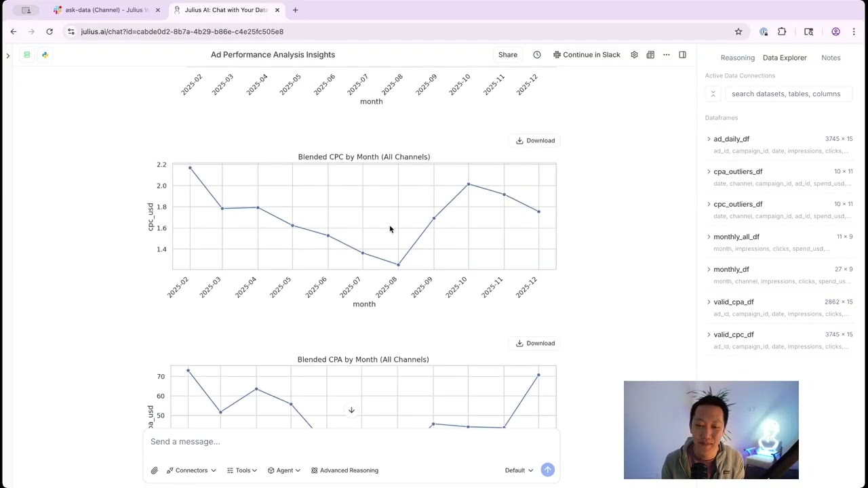Click the notebook view icon
Screen dimensions: 868x488
(x=650, y=55)
